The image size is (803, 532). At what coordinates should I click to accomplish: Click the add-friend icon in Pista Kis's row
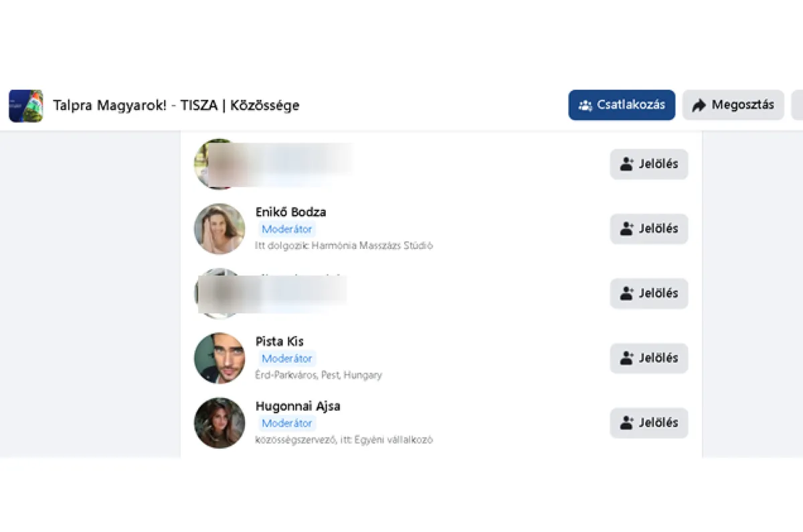coord(626,358)
